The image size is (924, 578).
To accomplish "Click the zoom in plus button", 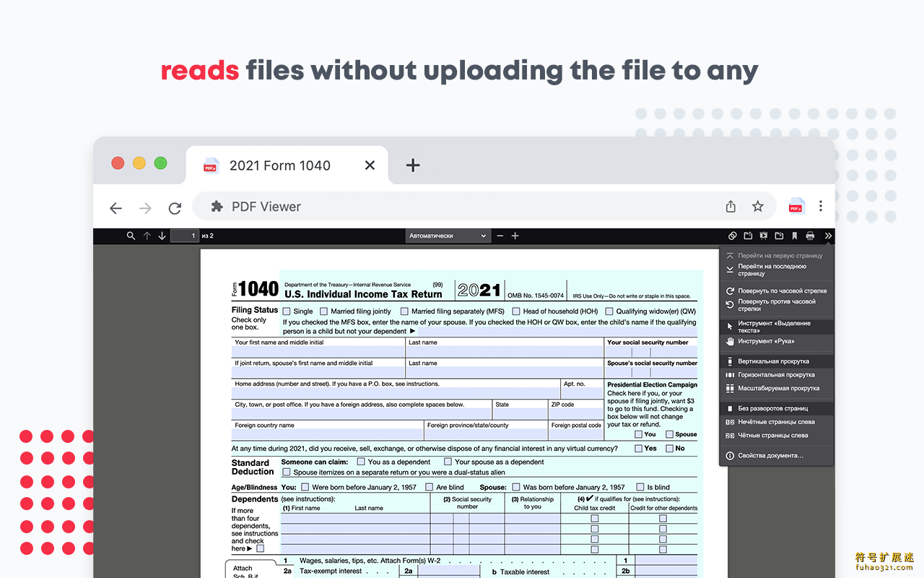I will click(x=515, y=236).
